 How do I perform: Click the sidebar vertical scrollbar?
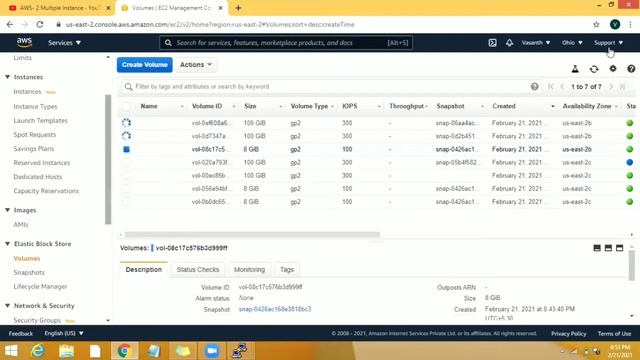pos(108,159)
